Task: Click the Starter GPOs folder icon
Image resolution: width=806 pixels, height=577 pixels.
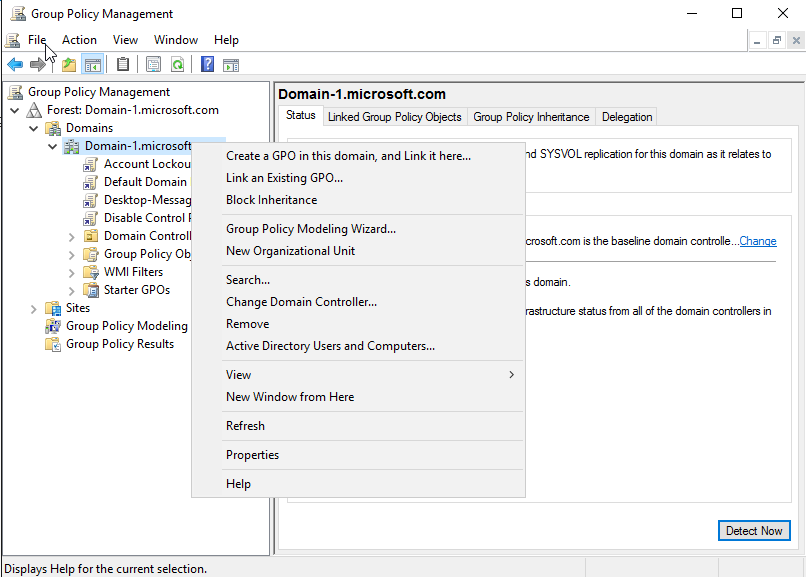Action: coord(91,290)
